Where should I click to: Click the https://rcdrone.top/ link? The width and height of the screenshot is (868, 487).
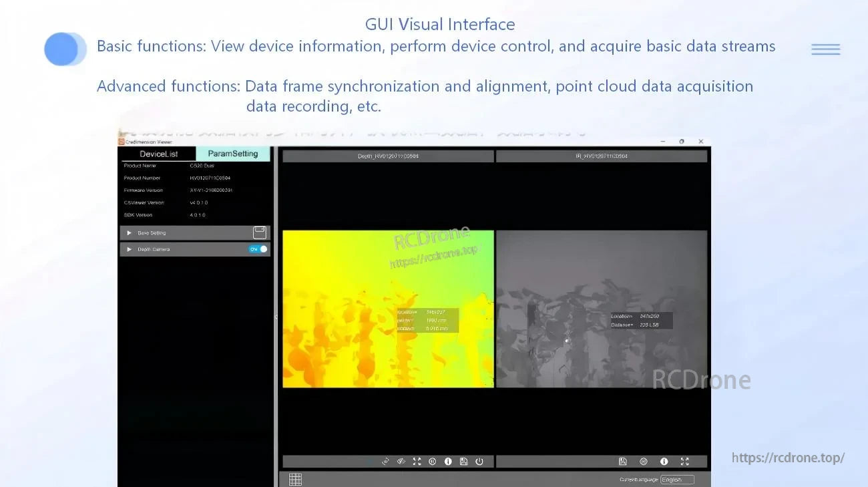(788, 458)
